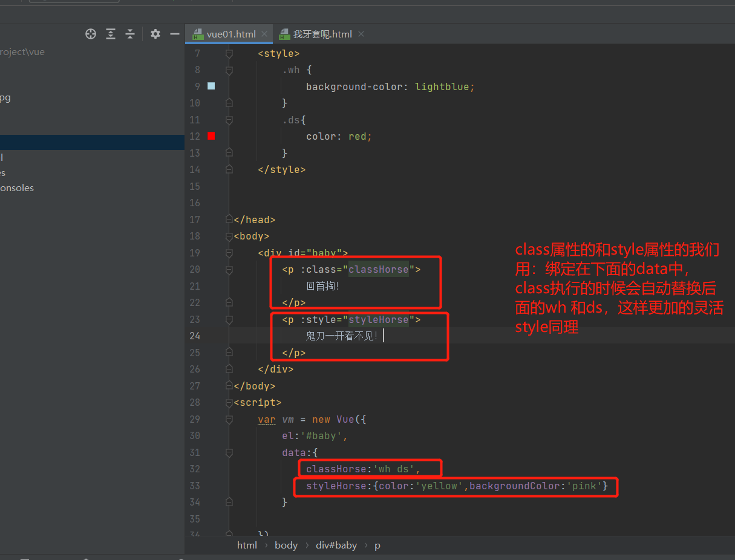The height and width of the screenshot is (560, 735).
Task: Collapse the data object fold on line 31
Action: tap(229, 452)
